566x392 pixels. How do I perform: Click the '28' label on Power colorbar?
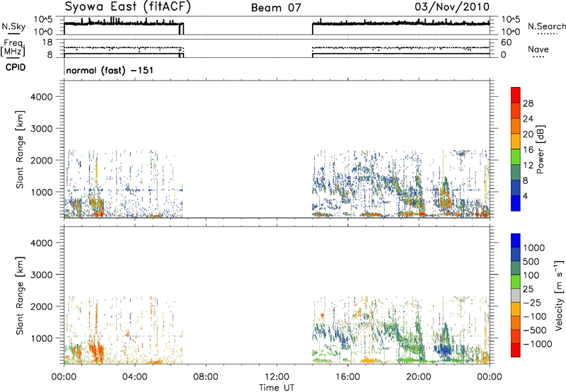coord(528,103)
